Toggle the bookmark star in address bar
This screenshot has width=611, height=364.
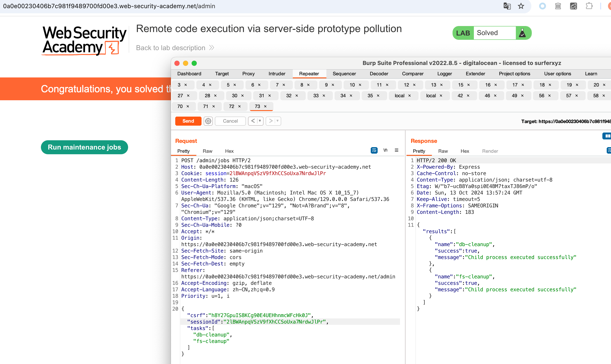pos(521,6)
